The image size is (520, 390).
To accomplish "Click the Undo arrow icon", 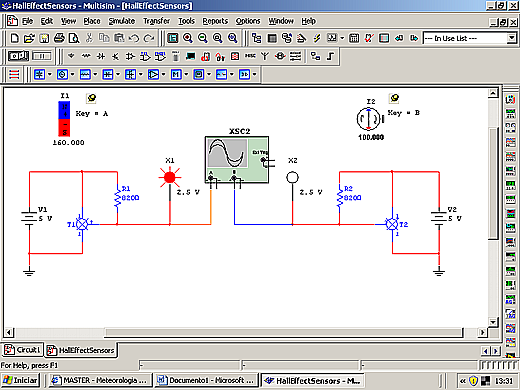I will [x=134, y=38].
